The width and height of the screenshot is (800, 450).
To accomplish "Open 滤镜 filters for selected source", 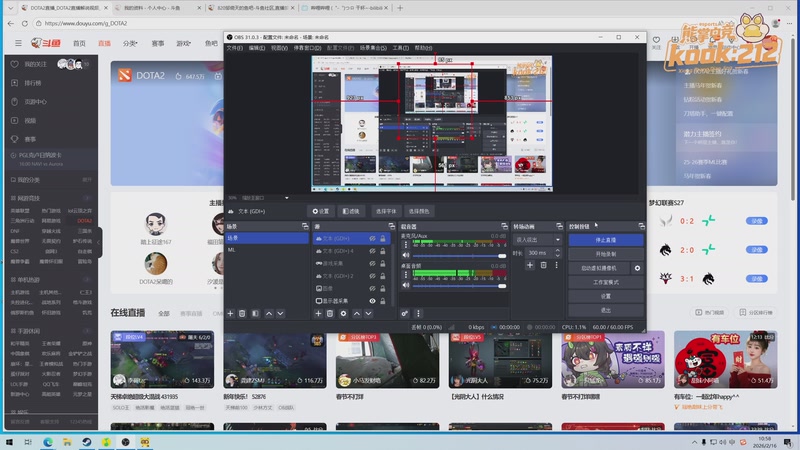I will point(351,211).
